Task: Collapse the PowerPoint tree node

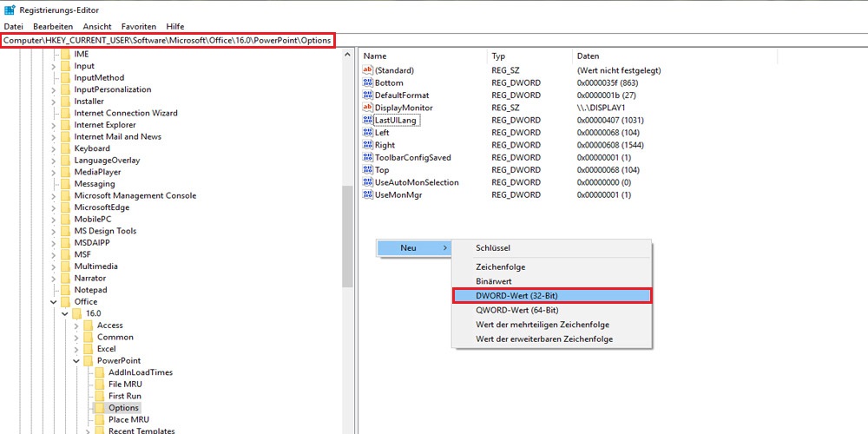Action: [76, 360]
